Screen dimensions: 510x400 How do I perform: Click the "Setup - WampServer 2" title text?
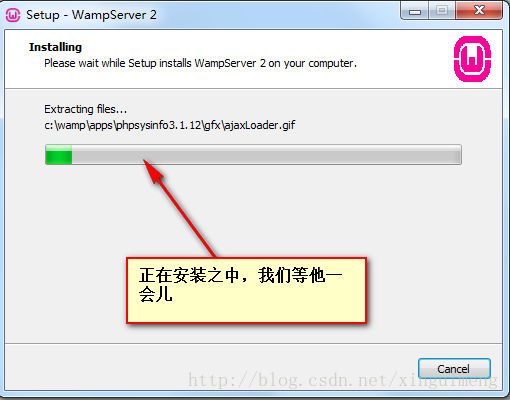[91, 15]
